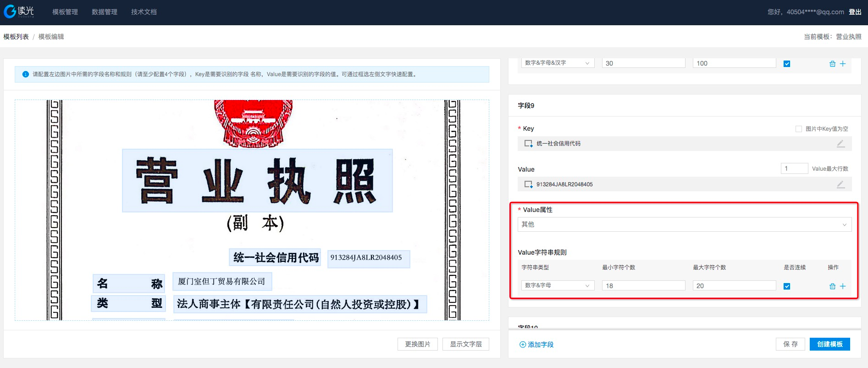The width and height of the screenshot is (868, 368).
Task: Click the box-select icon beside Key 统一社会信用代码
Action: (x=528, y=144)
